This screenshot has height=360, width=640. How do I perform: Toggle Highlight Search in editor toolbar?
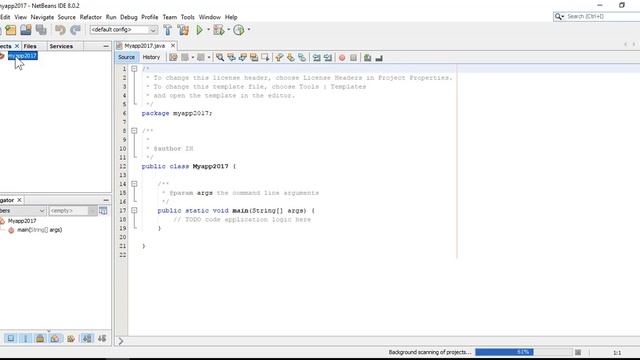click(254, 58)
